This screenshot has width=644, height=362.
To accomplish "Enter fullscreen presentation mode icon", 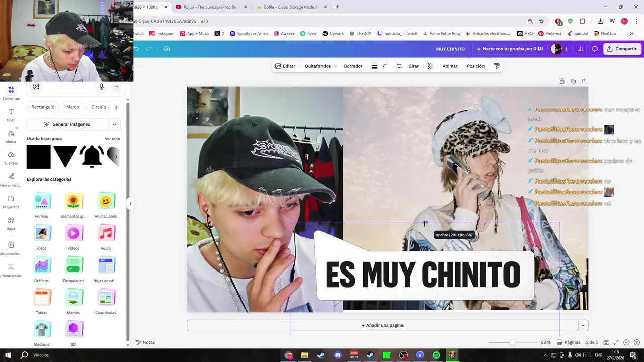I will tap(616, 342).
